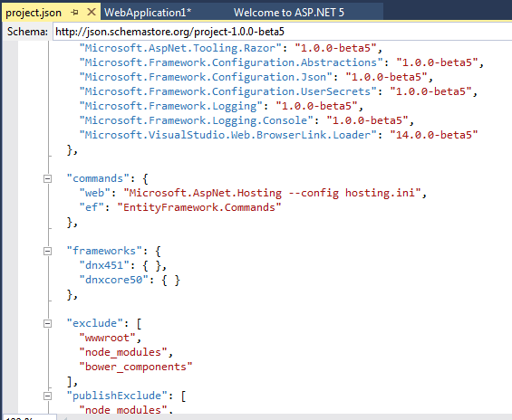This screenshot has width=512, height=420.
Task: Click "Microsoft.VisualStudio.Web.BrowserLink.Loader" key
Action: pyautogui.click(x=228, y=135)
